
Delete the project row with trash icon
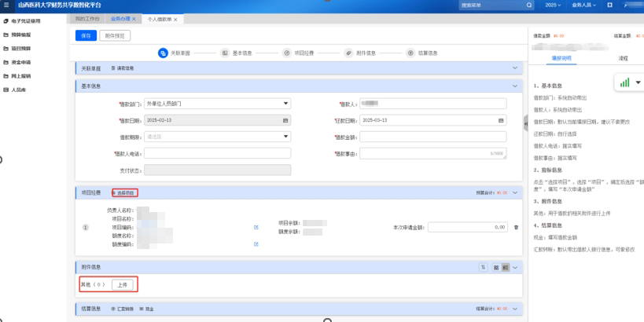coord(517,227)
